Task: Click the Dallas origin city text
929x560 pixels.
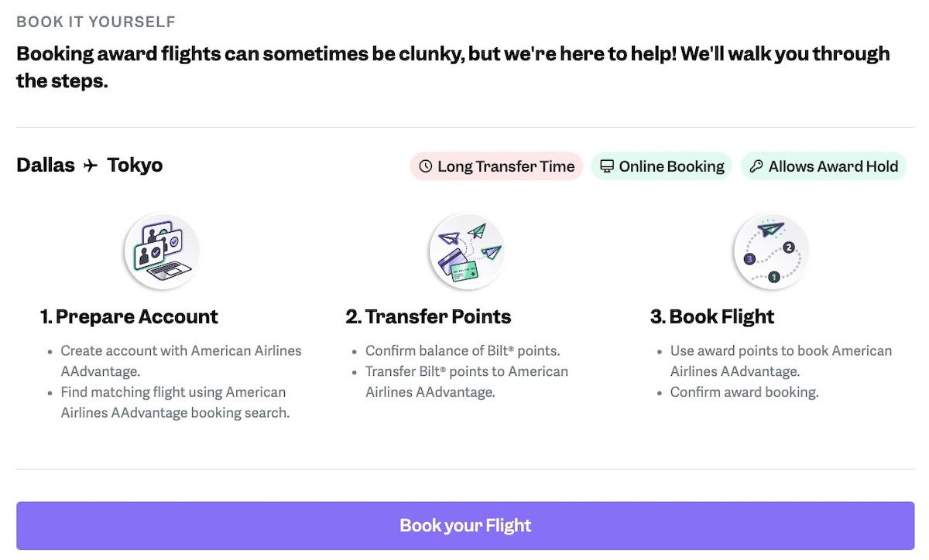Action: 46,165
